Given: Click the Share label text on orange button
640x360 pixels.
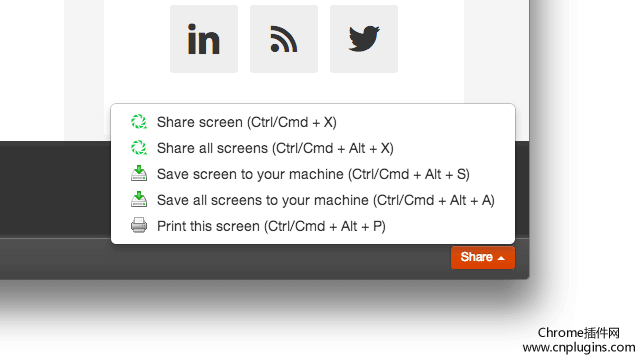Looking at the screenshot, I should pos(476,257).
